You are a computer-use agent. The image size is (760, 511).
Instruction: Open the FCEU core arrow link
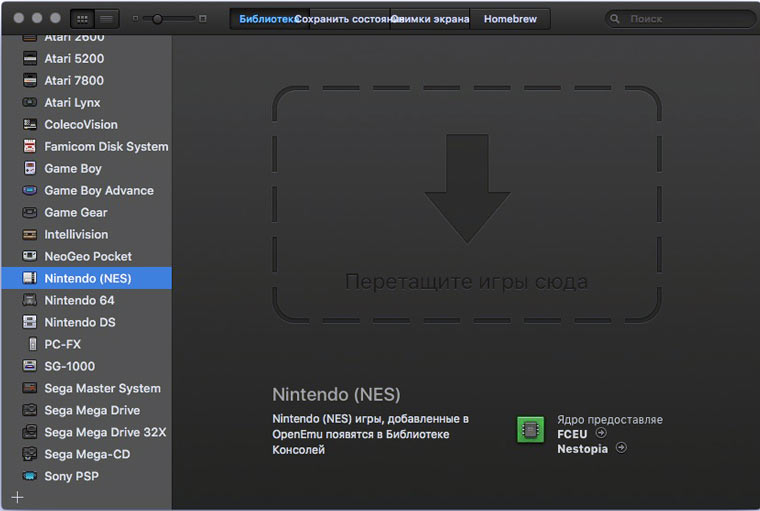pyautogui.click(x=601, y=432)
